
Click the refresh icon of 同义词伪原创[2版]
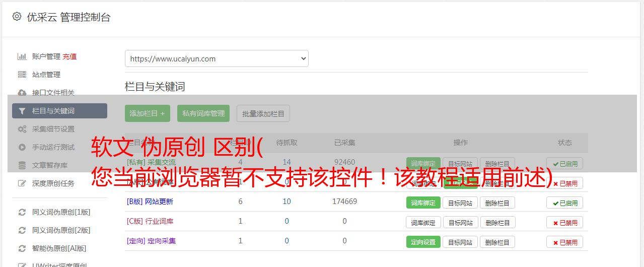22,230
